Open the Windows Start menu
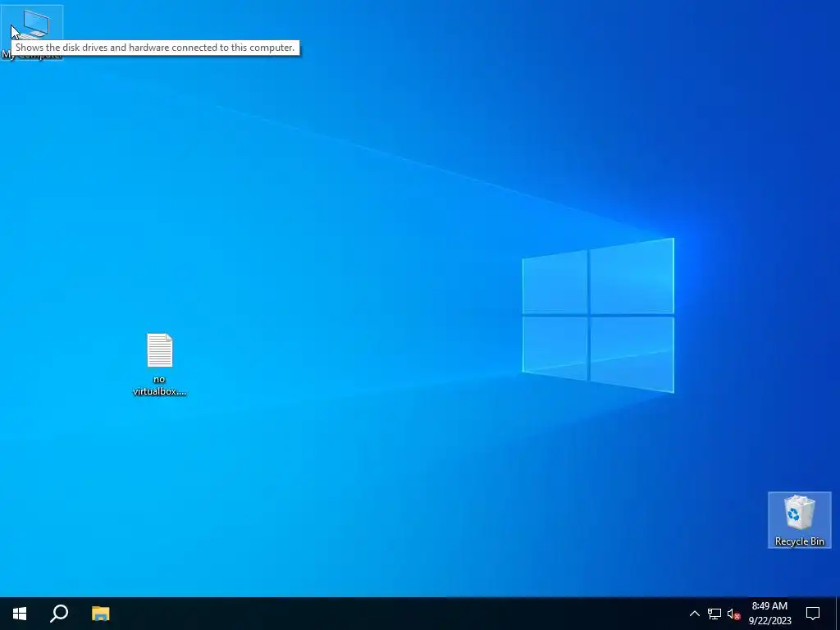Viewport: 840px width, 630px height. [20, 614]
